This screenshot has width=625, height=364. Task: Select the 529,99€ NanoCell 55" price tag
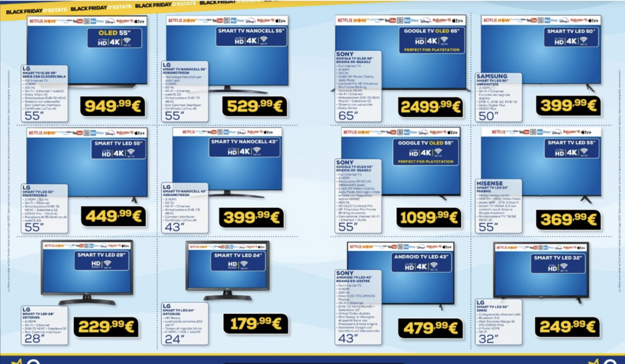(256, 107)
